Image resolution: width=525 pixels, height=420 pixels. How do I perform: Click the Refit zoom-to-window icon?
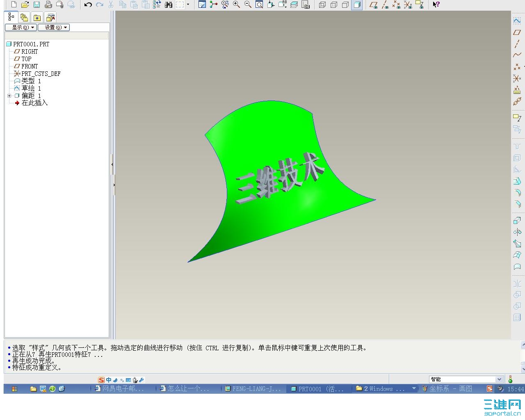259,5
